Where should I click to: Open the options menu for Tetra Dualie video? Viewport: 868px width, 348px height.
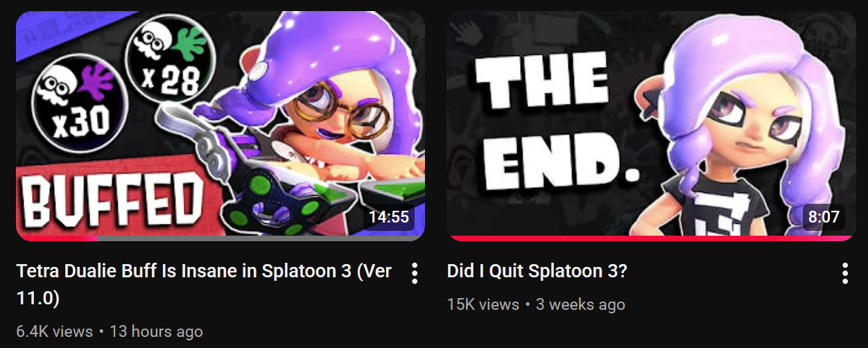pyautogui.click(x=415, y=273)
